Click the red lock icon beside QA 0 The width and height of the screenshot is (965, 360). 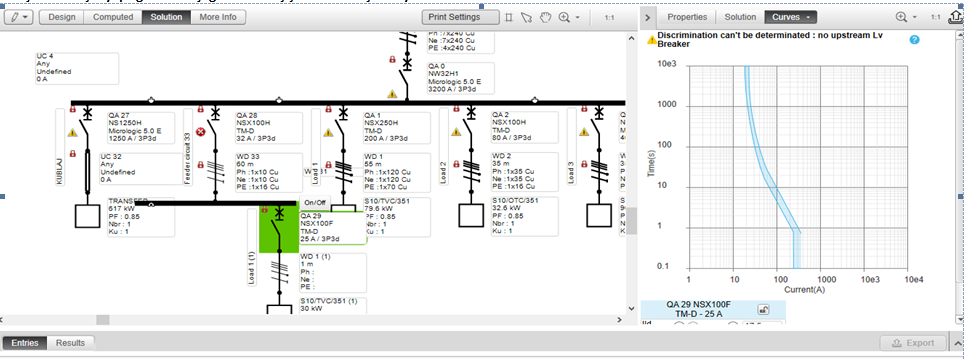[x=392, y=60]
